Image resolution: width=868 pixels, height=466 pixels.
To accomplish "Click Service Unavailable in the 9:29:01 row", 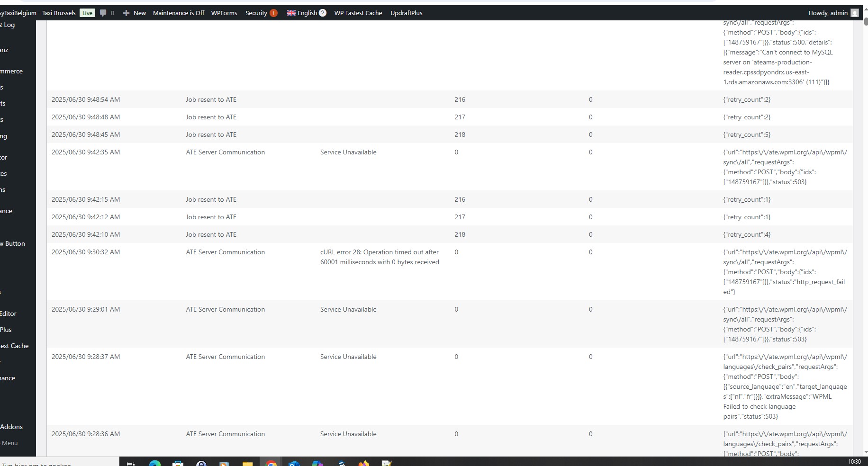I will point(348,309).
